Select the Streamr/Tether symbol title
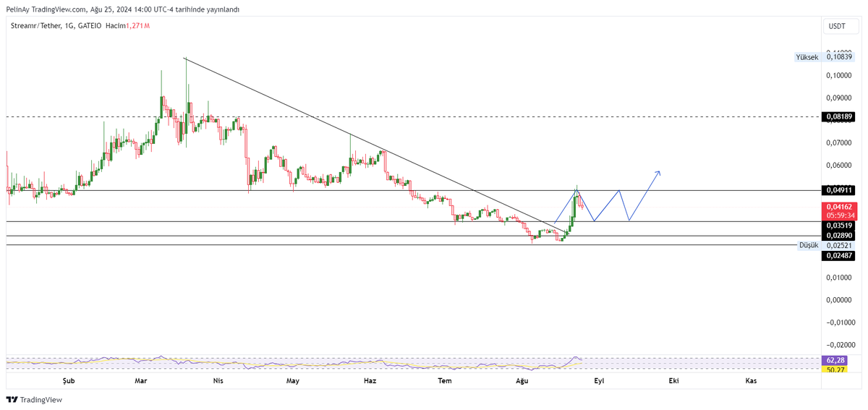 35,26
